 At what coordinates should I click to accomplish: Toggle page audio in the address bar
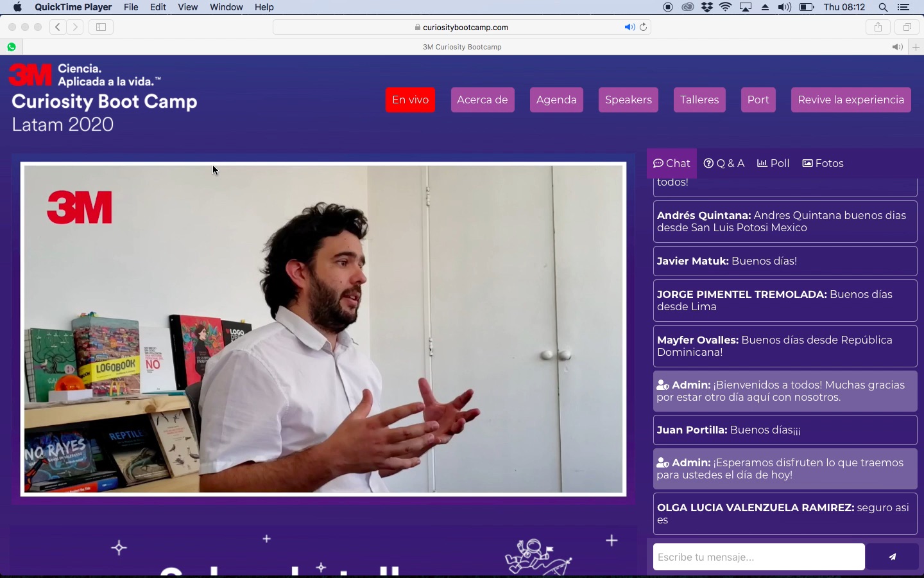628,27
